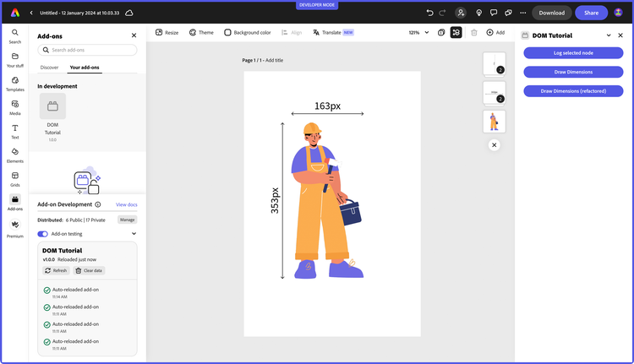This screenshot has width=634, height=364.
Task: Open the Templates panel in sidebar
Action: (x=15, y=83)
